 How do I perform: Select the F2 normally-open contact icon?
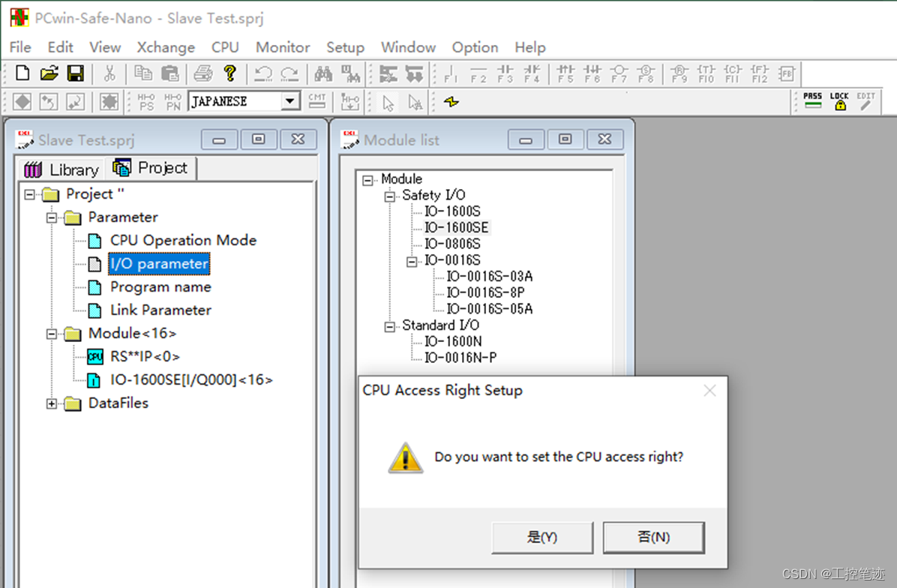477,73
